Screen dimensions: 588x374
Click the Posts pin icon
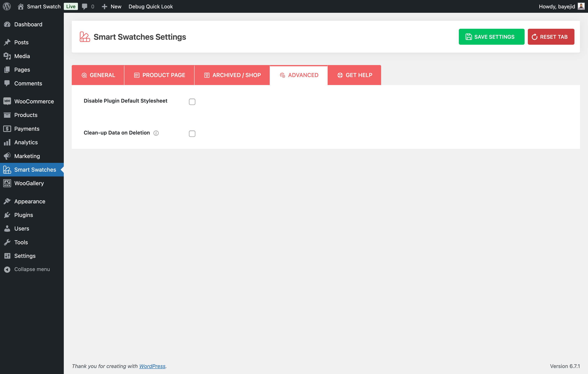click(x=7, y=42)
